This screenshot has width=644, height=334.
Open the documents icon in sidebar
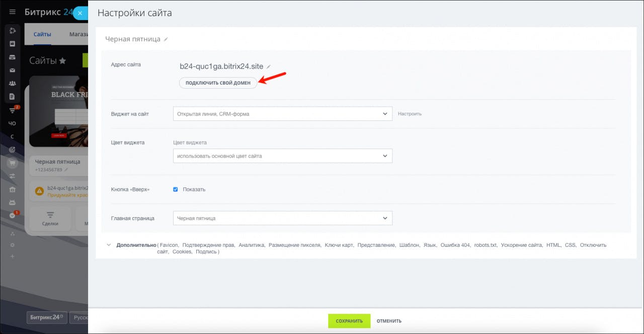(x=13, y=97)
